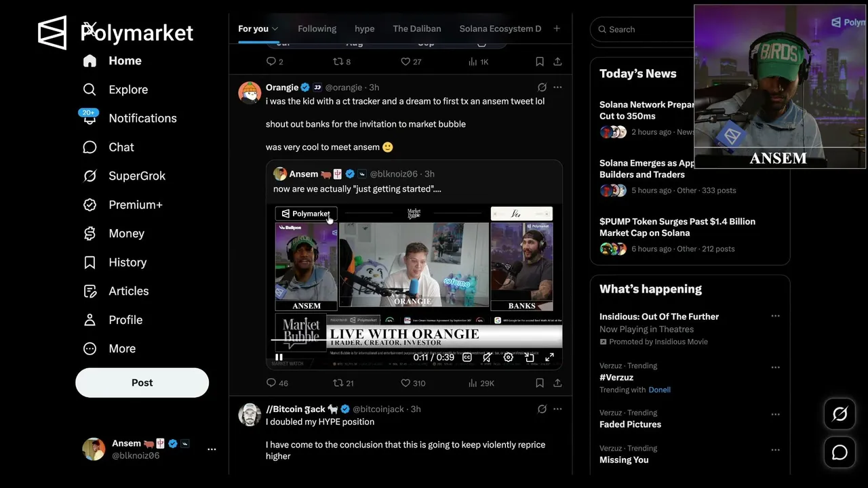
Task: Repost Orangie's post with 21 reposts
Action: click(x=344, y=383)
